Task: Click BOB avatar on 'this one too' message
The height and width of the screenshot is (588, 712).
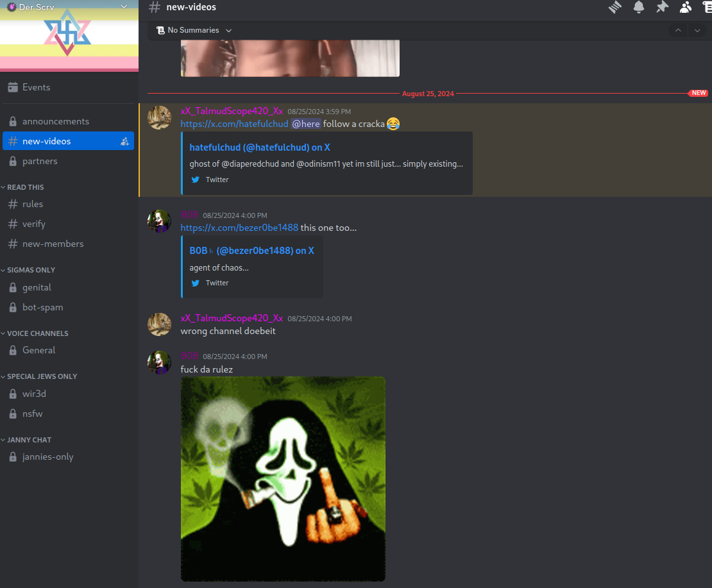Action: coord(159,221)
